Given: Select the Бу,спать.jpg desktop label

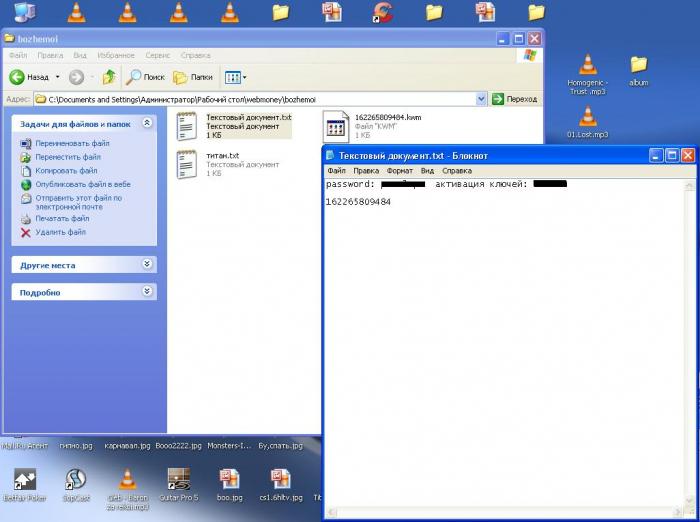Looking at the screenshot, I should [x=280, y=446].
